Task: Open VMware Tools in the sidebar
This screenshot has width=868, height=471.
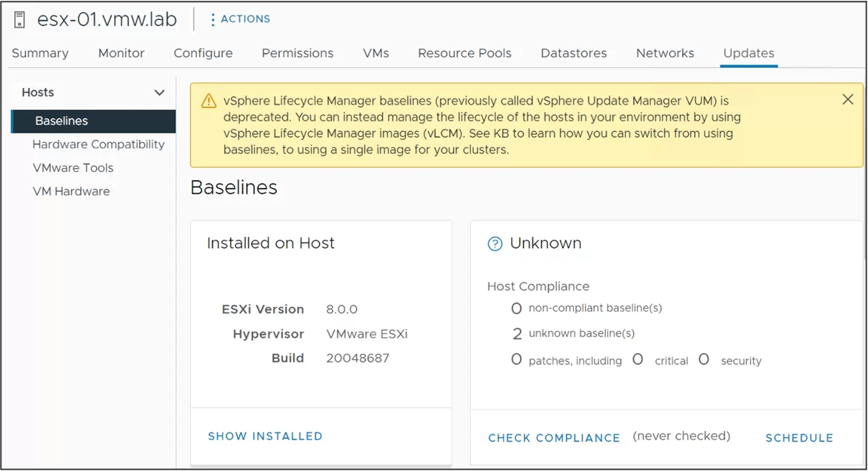Action: click(x=73, y=167)
